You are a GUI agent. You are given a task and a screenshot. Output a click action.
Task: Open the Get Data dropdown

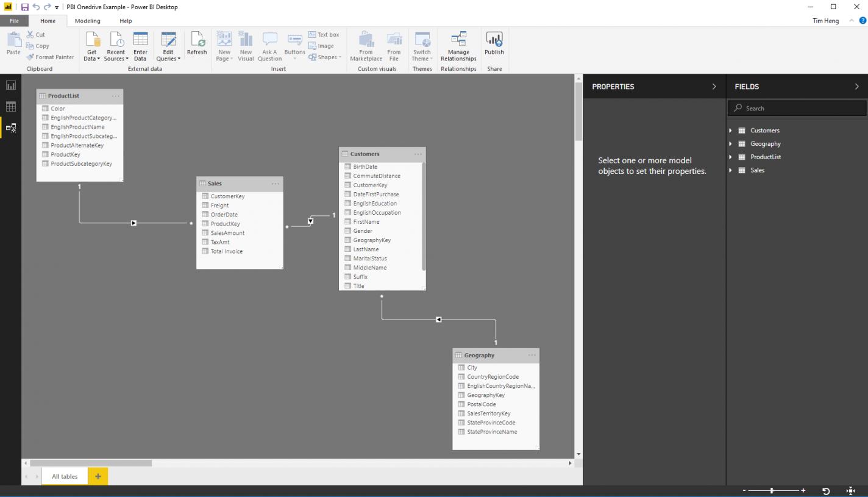(92, 46)
